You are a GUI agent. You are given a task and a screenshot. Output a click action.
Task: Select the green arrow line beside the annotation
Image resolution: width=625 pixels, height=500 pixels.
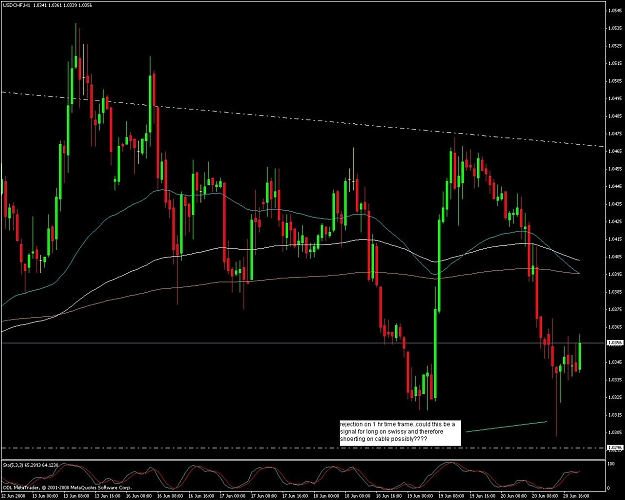506,426
